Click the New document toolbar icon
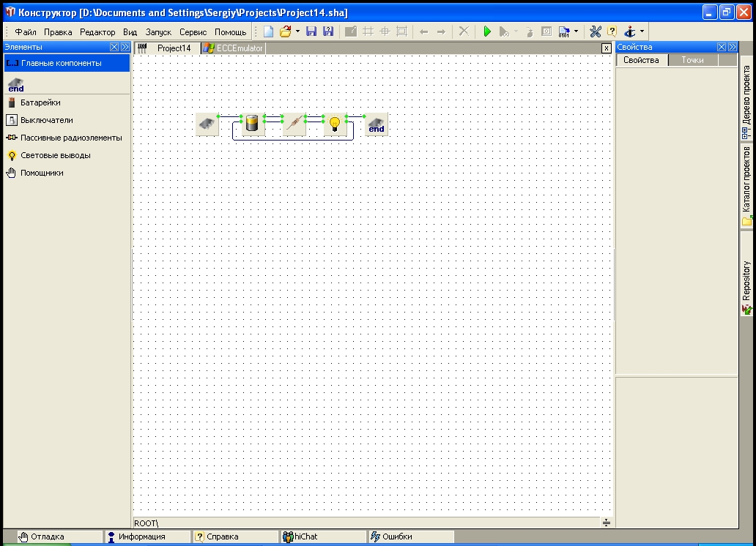Viewport: 756px width, 546px height. (269, 31)
